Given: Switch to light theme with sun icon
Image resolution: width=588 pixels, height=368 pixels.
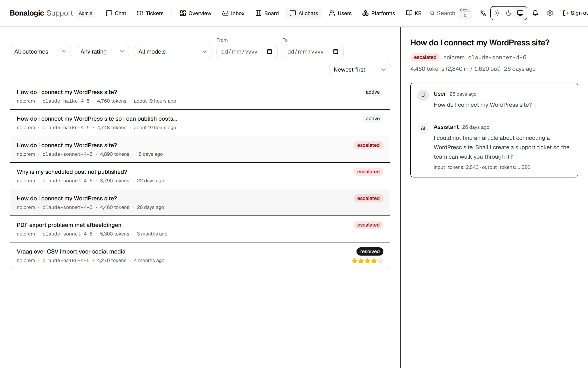Looking at the screenshot, I should coord(497,13).
